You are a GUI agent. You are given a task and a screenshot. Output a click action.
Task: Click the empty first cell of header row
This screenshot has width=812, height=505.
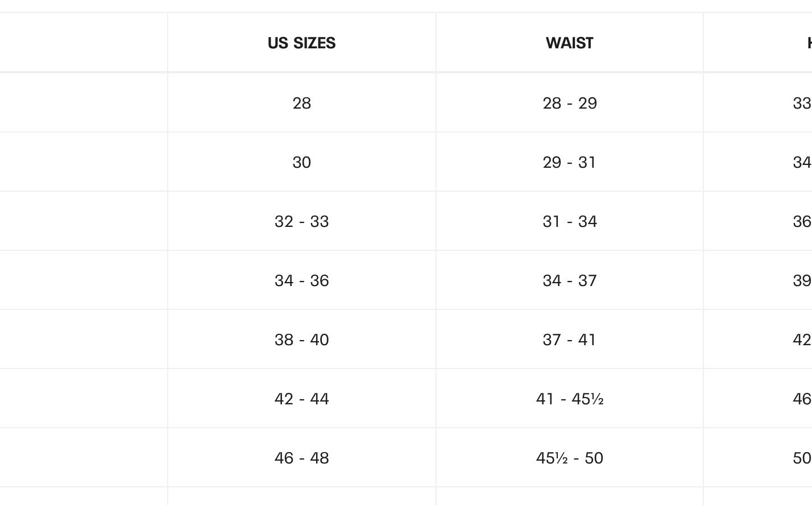[84, 43]
